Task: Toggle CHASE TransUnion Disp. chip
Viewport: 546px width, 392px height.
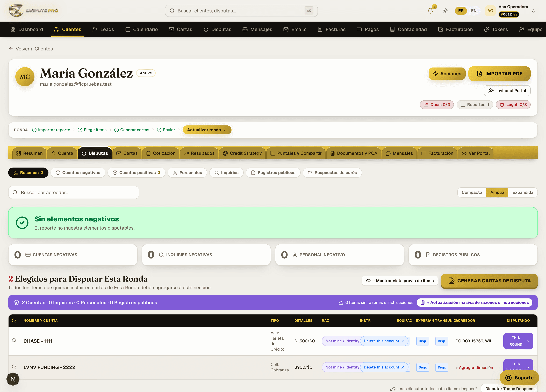Action: (x=442, y=341)
